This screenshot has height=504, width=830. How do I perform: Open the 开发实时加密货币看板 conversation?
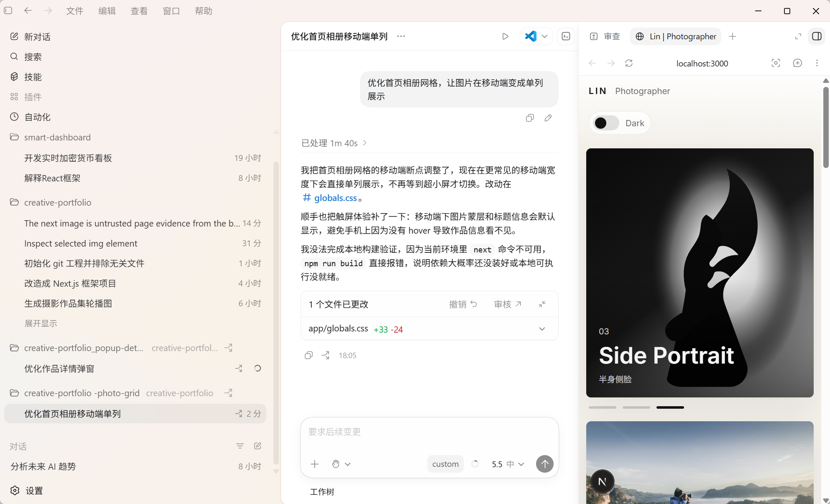(135, 158)
